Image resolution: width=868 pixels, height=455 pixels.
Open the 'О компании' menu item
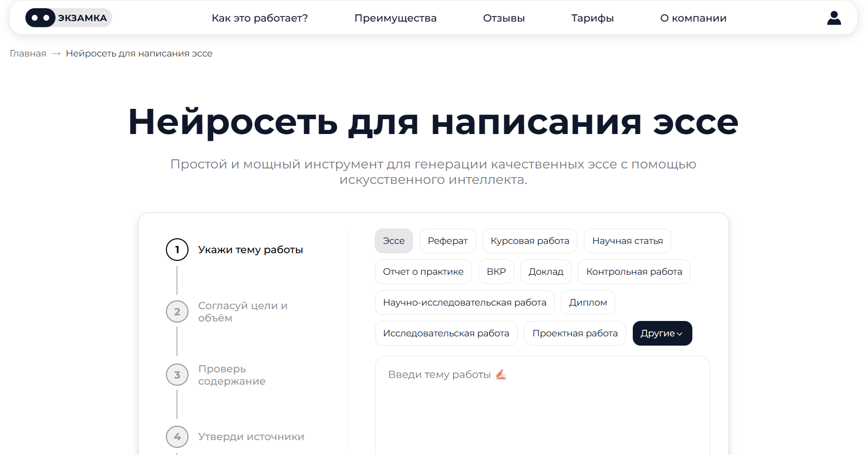click(x=693, y=18)
